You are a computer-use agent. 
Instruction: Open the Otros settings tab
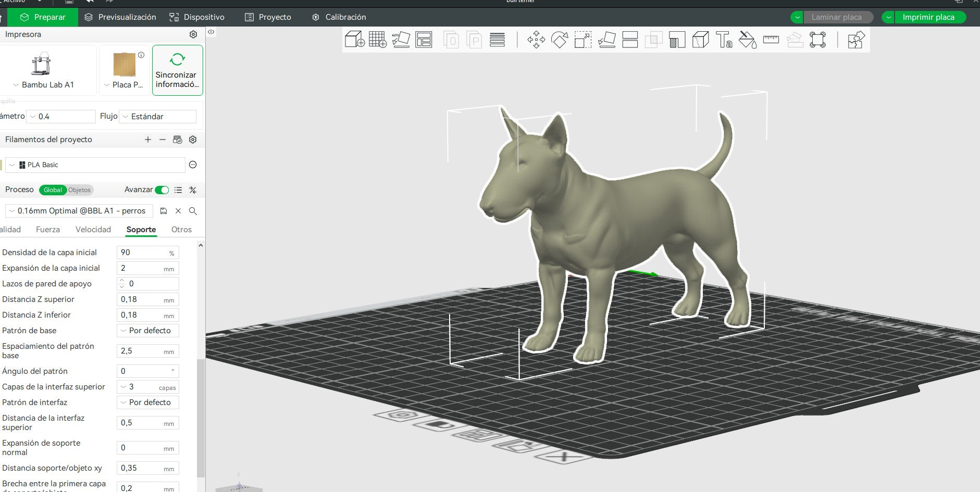click(181, 230)
